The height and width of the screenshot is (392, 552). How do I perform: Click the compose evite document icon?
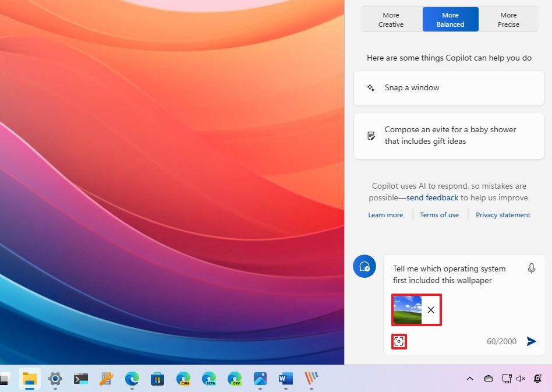point(371,135)
